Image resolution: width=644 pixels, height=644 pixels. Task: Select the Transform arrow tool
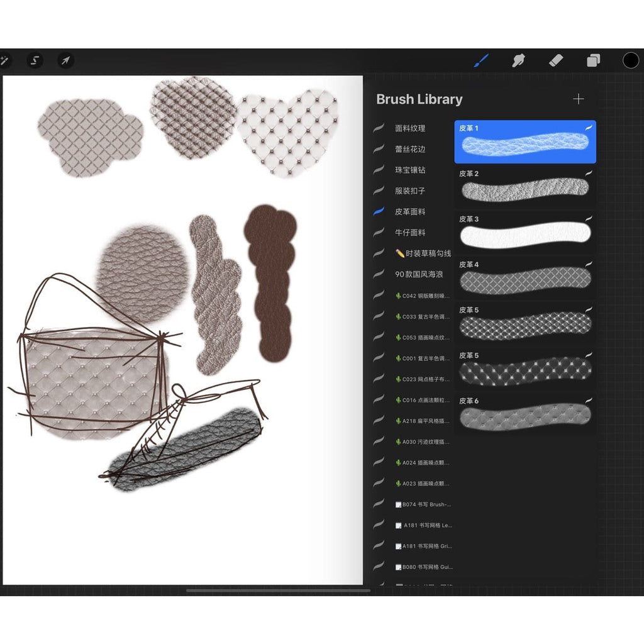point(65,61)
